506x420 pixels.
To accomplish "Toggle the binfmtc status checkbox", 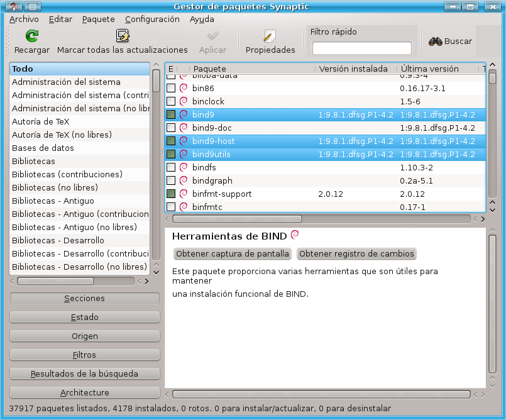I will click(x=171, y=207).
